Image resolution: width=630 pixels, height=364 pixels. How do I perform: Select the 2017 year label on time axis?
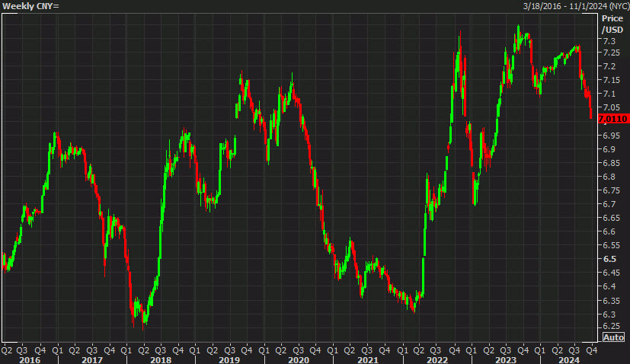[x=92, y=359]
